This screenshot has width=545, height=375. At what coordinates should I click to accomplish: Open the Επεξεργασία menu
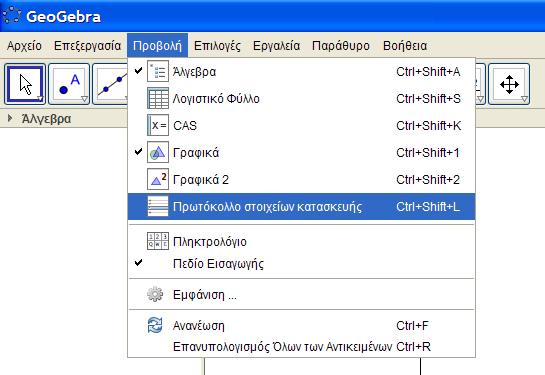(x=87, y=46)
